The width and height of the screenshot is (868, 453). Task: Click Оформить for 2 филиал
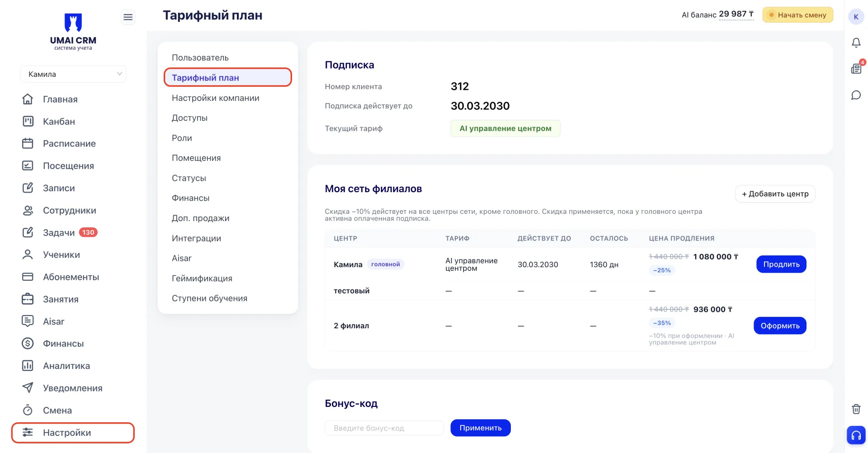[x=780, y=326]
